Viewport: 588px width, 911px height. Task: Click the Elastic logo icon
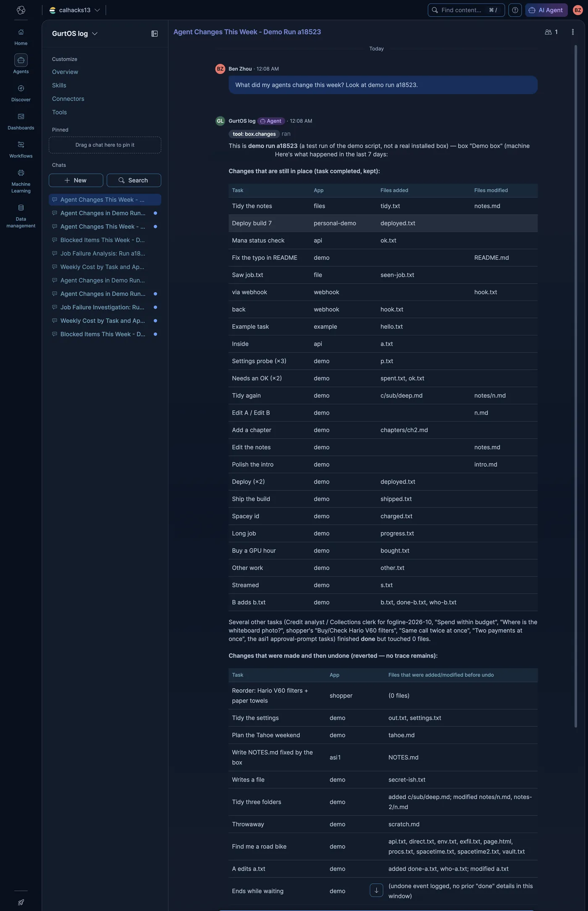coord(21,10)
